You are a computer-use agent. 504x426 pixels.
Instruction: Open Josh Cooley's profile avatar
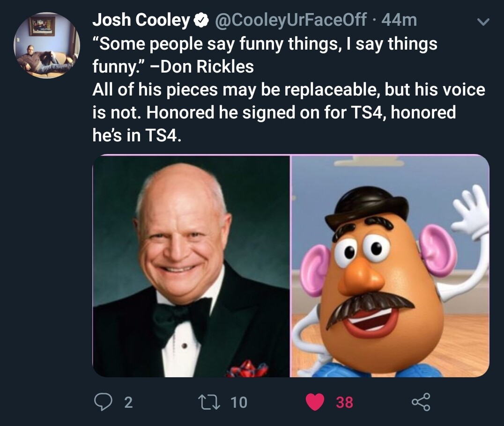47,45
